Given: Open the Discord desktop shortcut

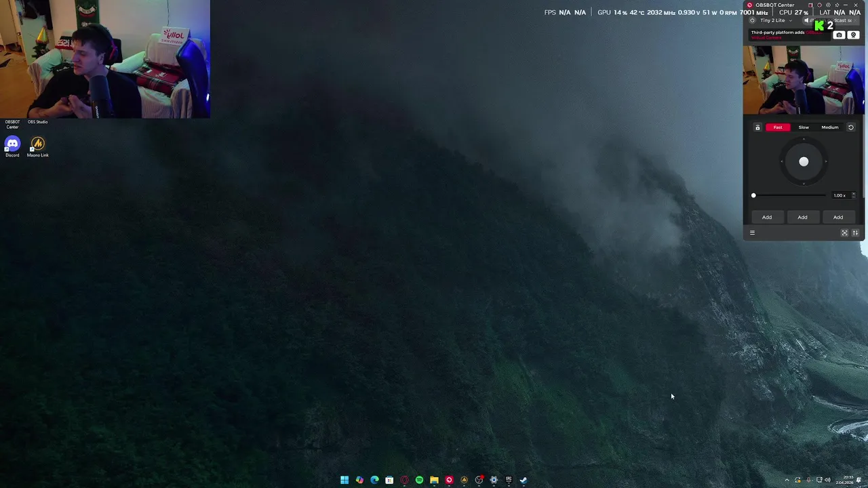Looking at the screenshot, I should tap(12, 146).
